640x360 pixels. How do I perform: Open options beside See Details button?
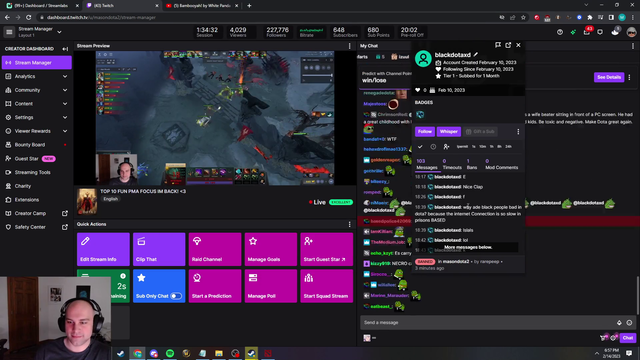pyautogui.click(x=629, y=77)
